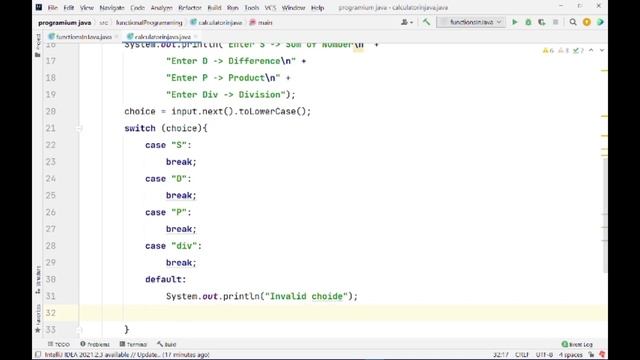Click the Stop process square icon
640x360 pixels.
[556, 22]
